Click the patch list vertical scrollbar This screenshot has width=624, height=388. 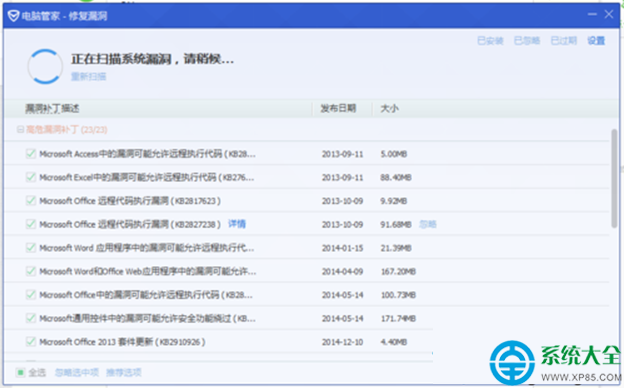click(x=615, y=178)
